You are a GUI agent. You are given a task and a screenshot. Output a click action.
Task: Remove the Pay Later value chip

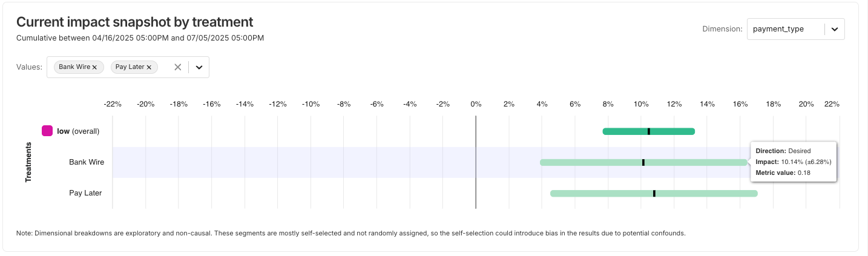click(149, 67)
